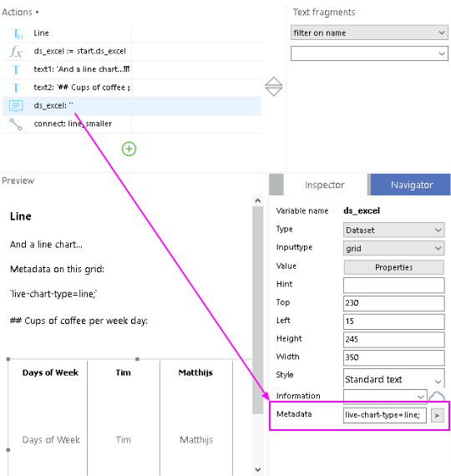This screenshot has width=451, height=476.
Task: Open the Style dropdown showing Standard text
Action: (394, 379)
